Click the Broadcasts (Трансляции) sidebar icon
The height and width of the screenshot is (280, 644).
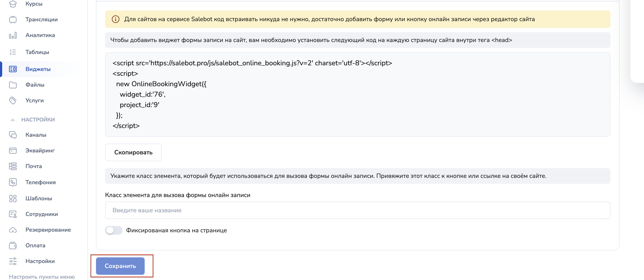tap(13, 19)
